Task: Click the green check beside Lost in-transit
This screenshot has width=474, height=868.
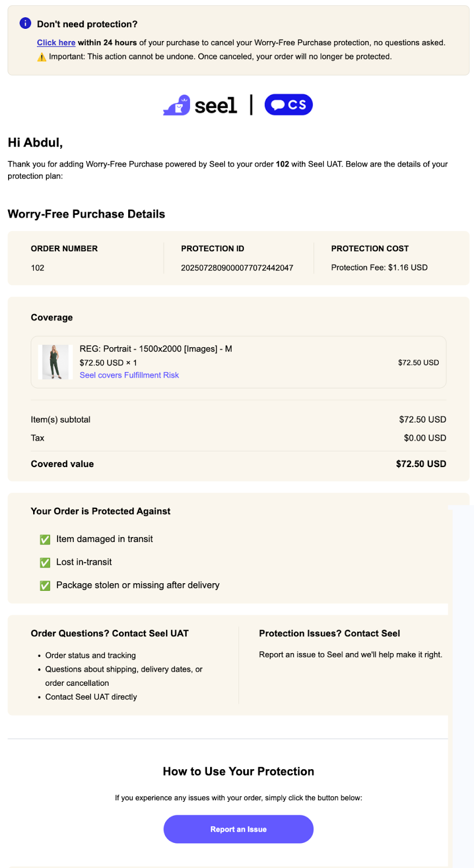Action: (x=45, y=563)
